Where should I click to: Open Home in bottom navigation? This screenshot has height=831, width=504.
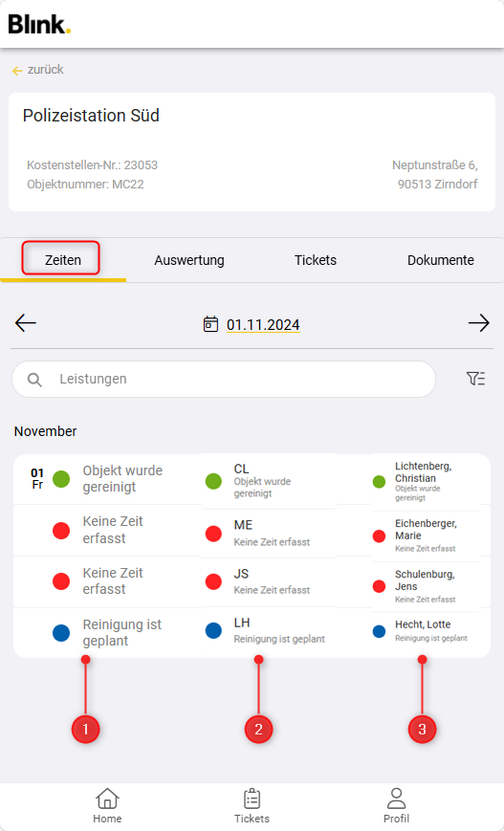(x=107, y=805)
